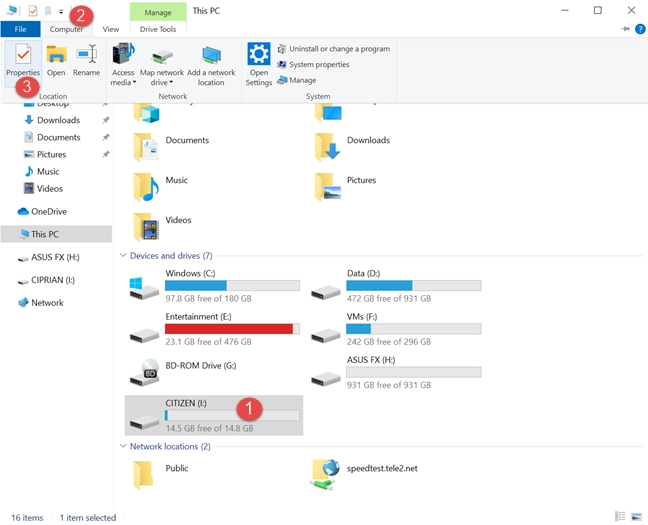Open the Customize Quick Access Toolbar arrow
The height and width of the screenshot is (525, 648).
61,12
